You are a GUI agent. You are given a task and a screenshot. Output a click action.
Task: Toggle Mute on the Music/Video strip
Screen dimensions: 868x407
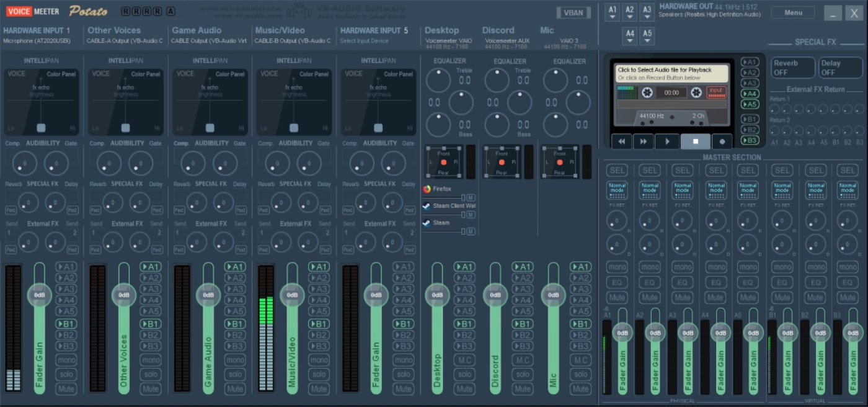[319, 389]
